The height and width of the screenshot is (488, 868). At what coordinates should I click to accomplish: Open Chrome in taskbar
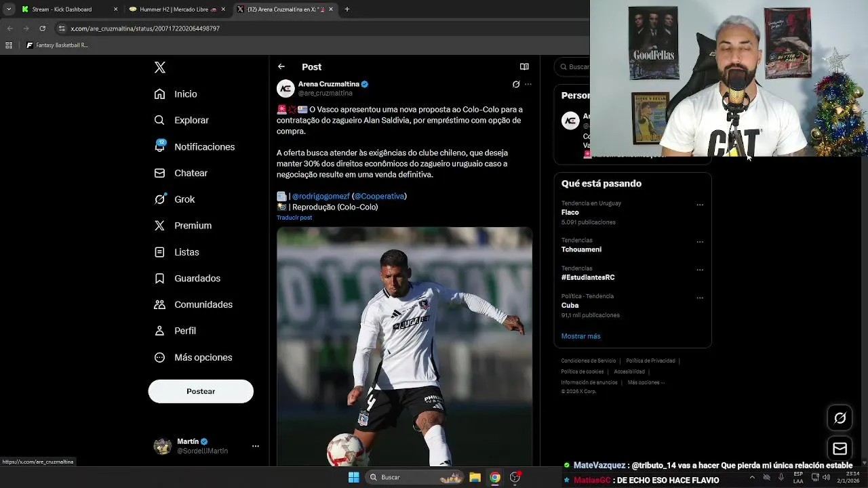coord(495,477)
